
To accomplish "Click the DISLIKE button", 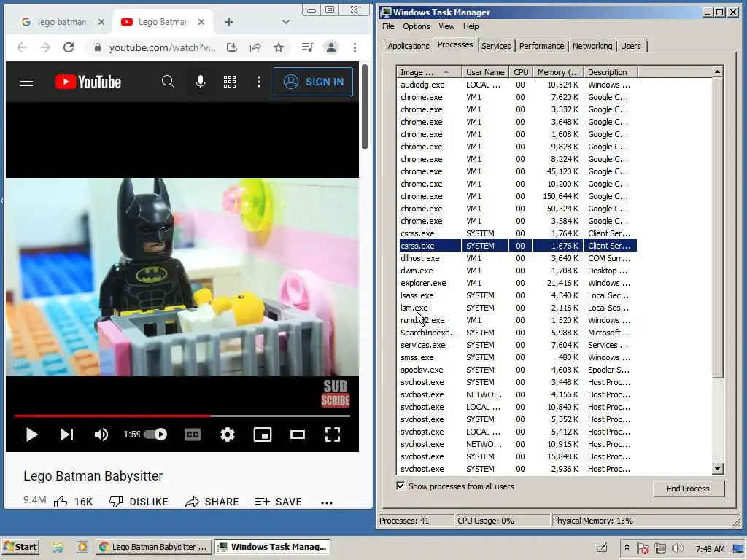I will click(139, 502).
